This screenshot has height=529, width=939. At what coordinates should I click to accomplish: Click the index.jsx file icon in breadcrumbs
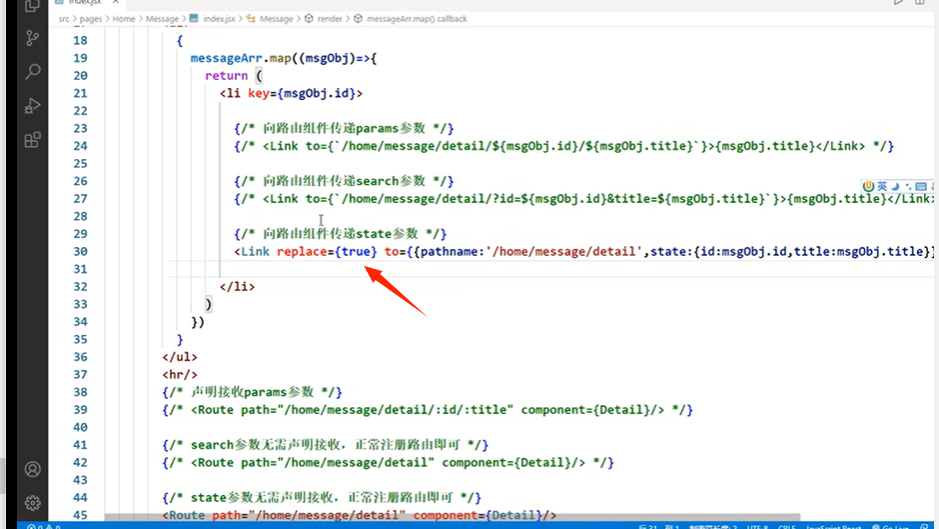click(x=194, y=19)
